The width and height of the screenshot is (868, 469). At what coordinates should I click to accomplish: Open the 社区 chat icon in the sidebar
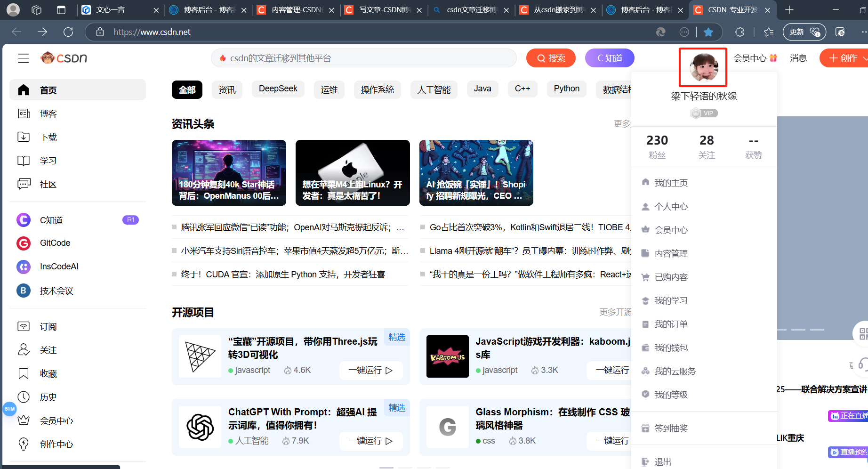click(24, 184)
